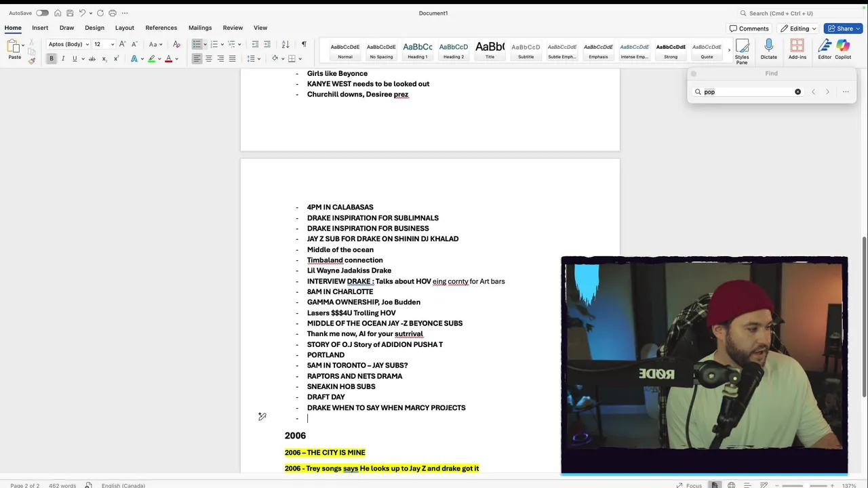Viewport: 868px width, 488px height.
Task: Sort text with the A-Z icon
Action: tap(285, 44)
